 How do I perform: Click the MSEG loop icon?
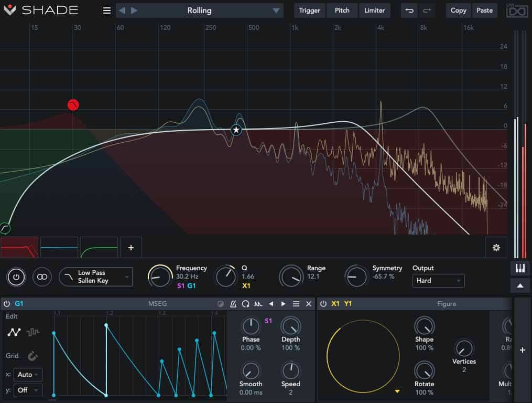point(246,304)
